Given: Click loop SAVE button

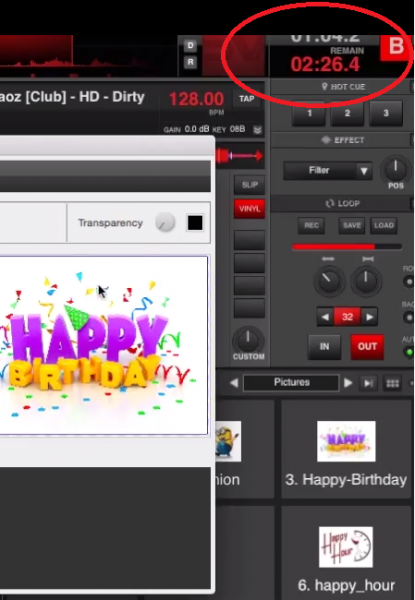Looking at the screenshot, I should (x=352, y=225).
